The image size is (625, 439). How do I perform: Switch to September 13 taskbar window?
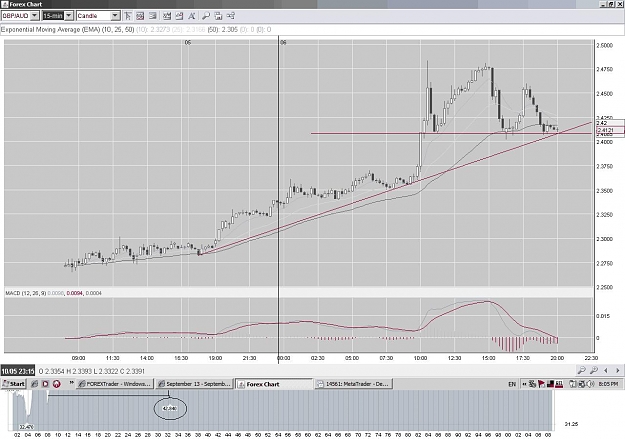194,384
